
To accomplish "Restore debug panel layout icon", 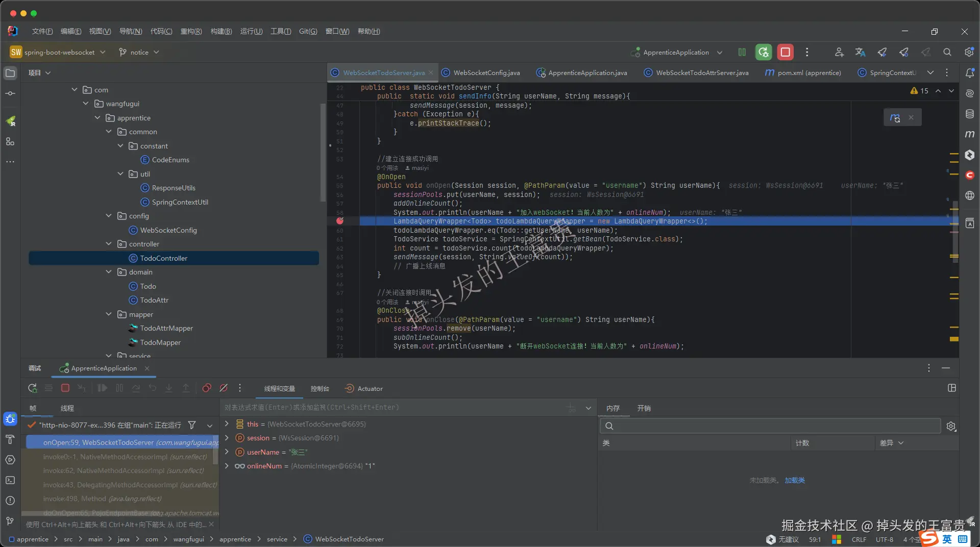I will point(952,388).
